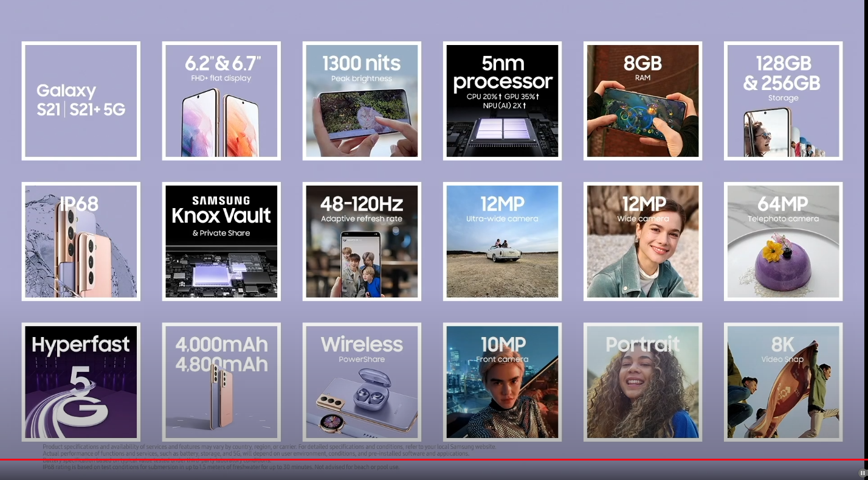This screenshot has height=480, width=868.
Task: Click the 'Product specifications and availability' disclaimer line
Action: click(269, 447)
